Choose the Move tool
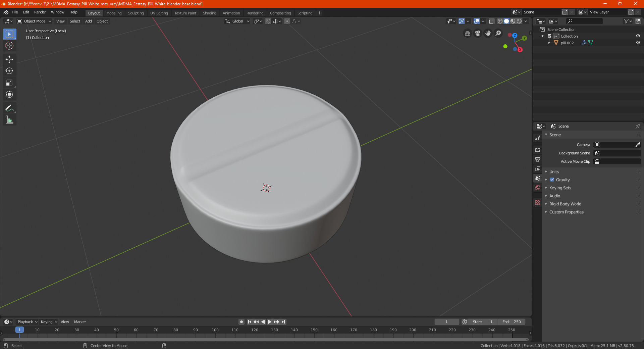 9,59
